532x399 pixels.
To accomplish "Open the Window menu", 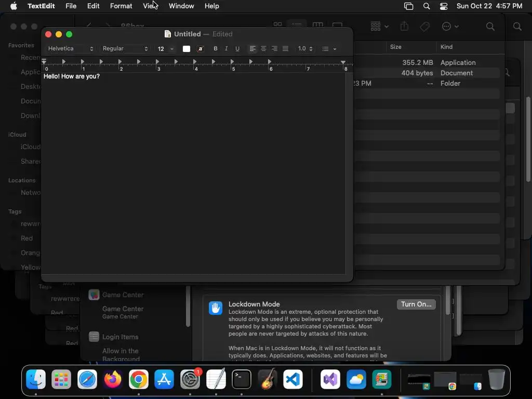I will [181, 6].
